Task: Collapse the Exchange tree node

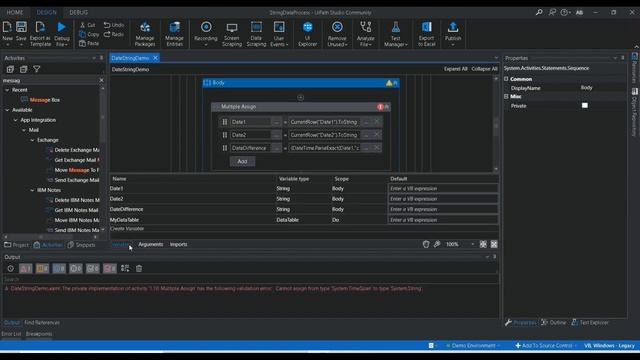Action: point(32,140)
